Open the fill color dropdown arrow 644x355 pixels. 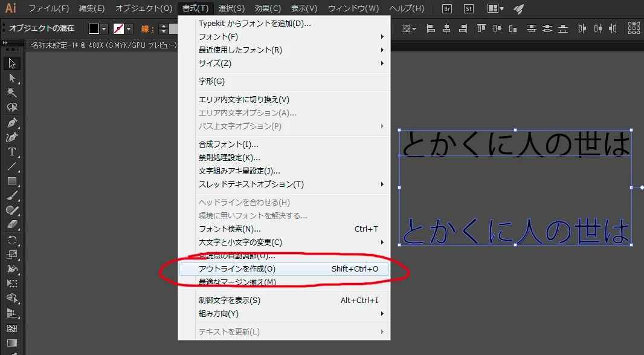coord(105,29)
